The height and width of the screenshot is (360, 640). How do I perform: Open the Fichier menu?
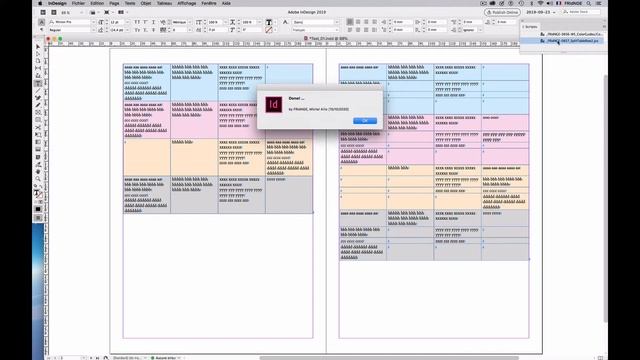78,3
